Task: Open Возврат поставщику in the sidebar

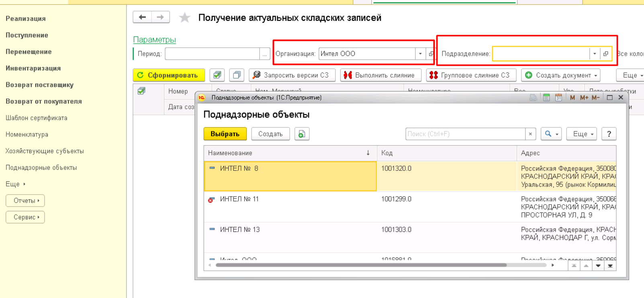Action: pos(40,85)
